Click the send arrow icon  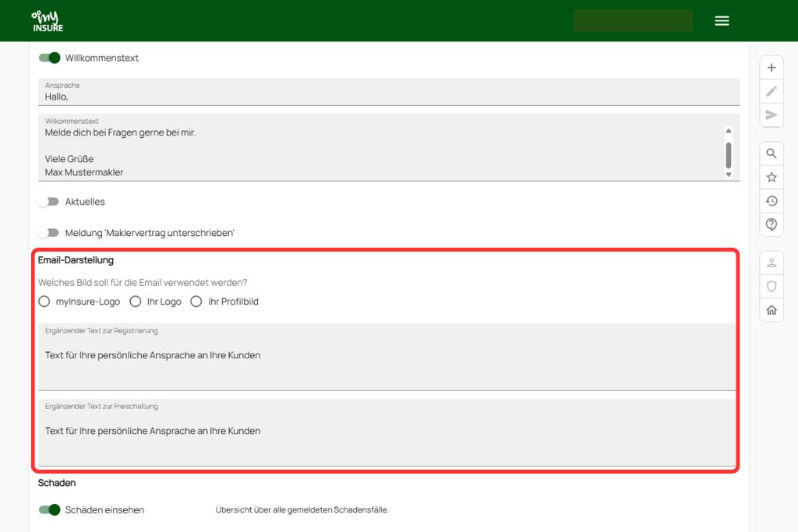[x=772, y=115]
